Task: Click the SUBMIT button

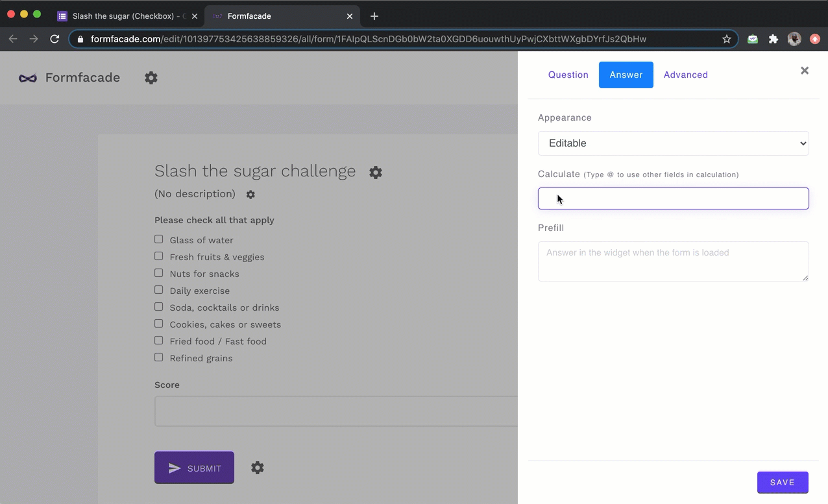Action: 194,468
